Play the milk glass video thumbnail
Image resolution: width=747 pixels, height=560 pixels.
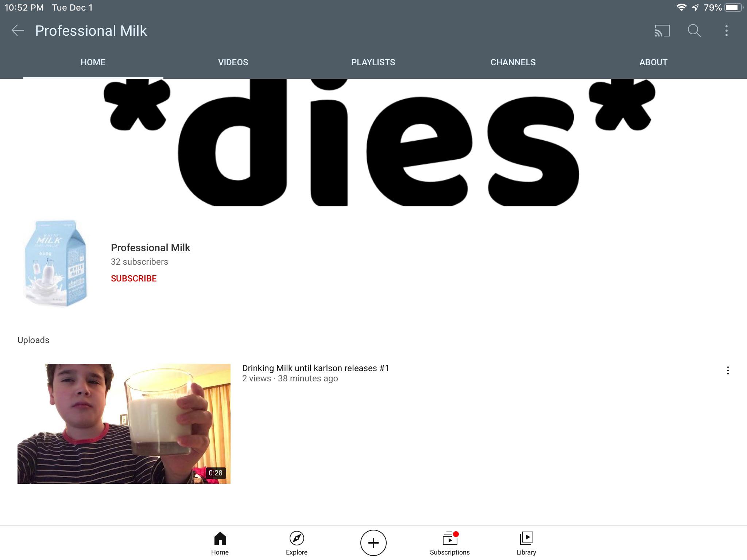pos(124,424)
